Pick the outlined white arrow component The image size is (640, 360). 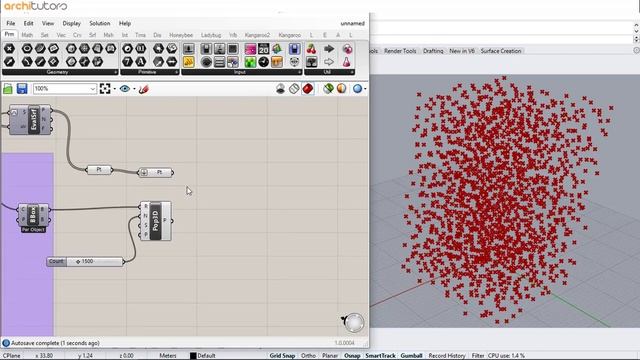(x=329, y=62)
